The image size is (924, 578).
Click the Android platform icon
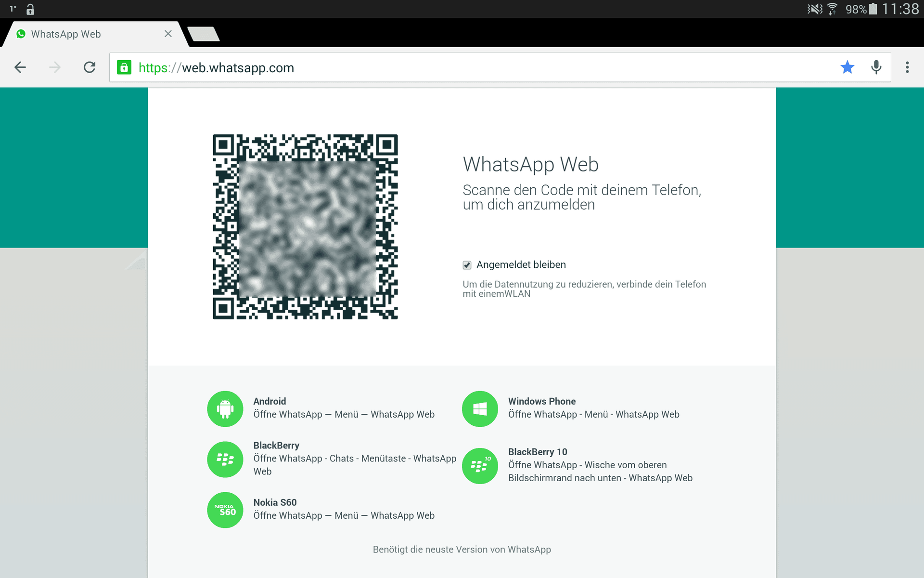click(225, 409)
